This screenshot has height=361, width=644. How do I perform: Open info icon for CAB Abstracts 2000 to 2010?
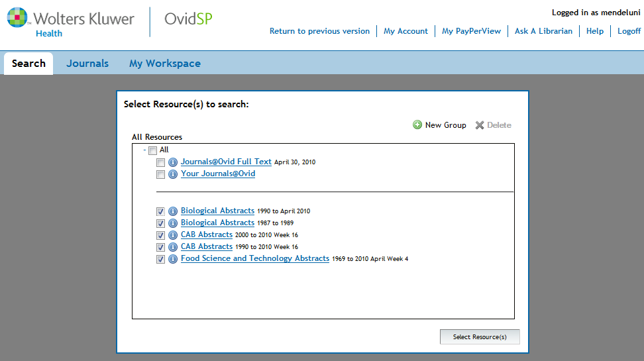click(x=173, y=235)
